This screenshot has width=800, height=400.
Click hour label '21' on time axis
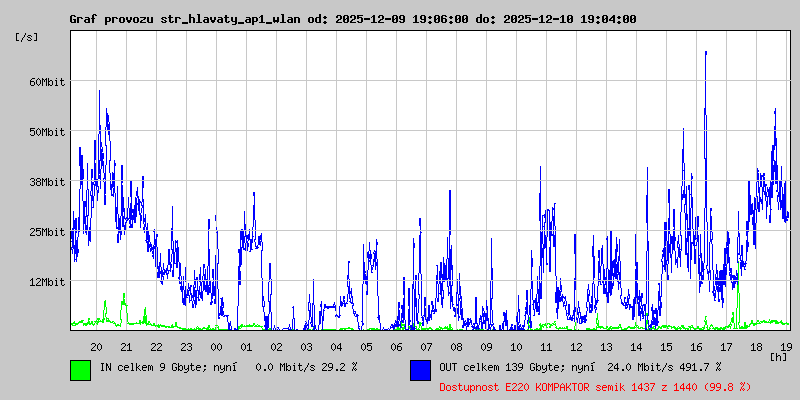coord(126,347)
